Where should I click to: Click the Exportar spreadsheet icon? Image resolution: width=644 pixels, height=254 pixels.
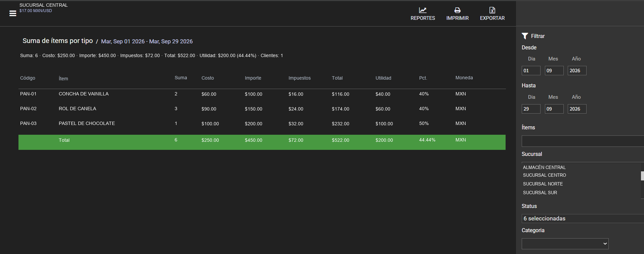pos(492,10)
